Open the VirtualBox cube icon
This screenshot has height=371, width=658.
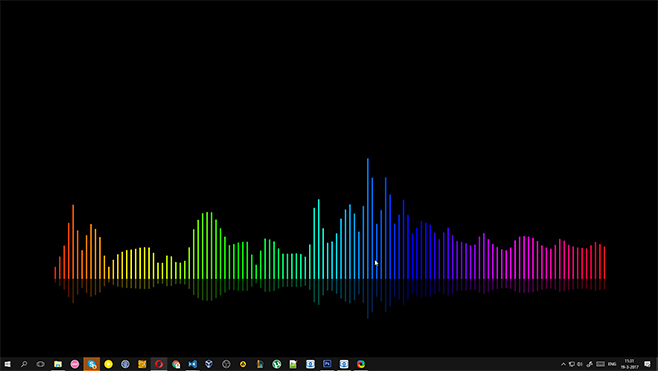pyautogui.click(x=209, y=364)
